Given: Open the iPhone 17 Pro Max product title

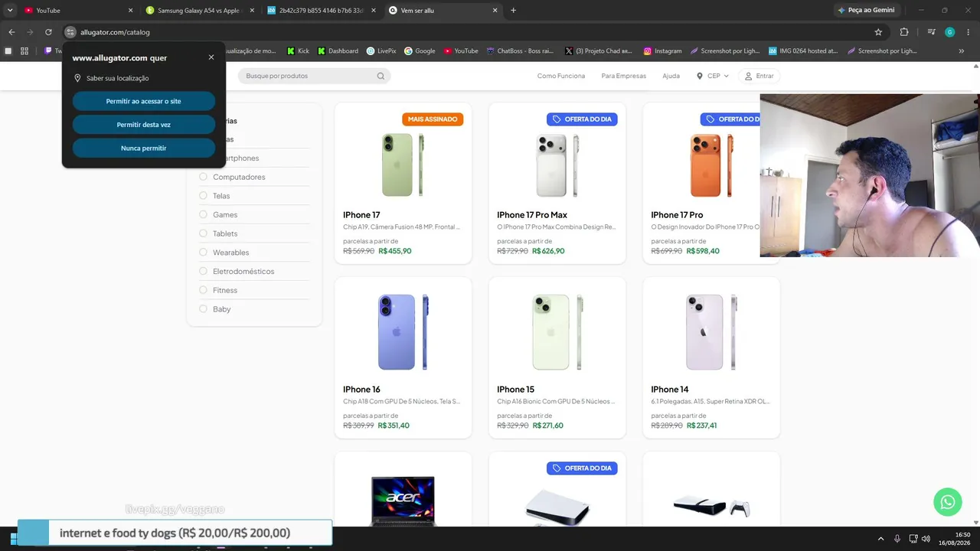Looking at the screenshot, I should [x=532, y=215].
